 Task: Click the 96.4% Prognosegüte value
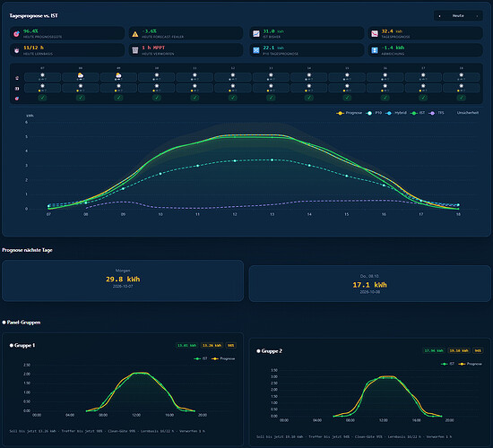click(x=30, y=31)
